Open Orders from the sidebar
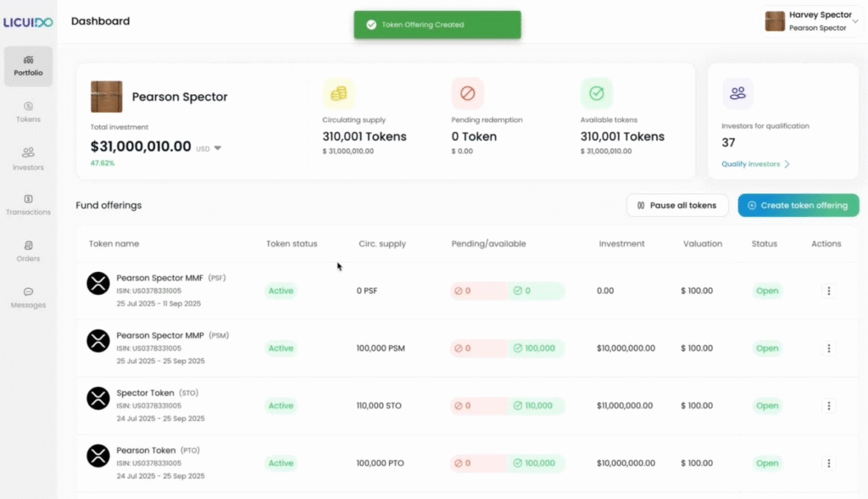The image size is (868, 499). coord(28,251)
